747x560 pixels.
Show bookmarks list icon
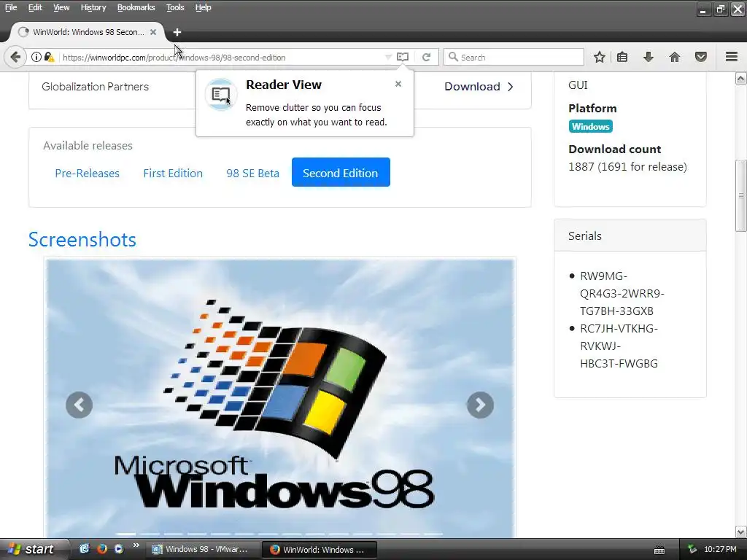pyautogui.click(x=622, y=57)
